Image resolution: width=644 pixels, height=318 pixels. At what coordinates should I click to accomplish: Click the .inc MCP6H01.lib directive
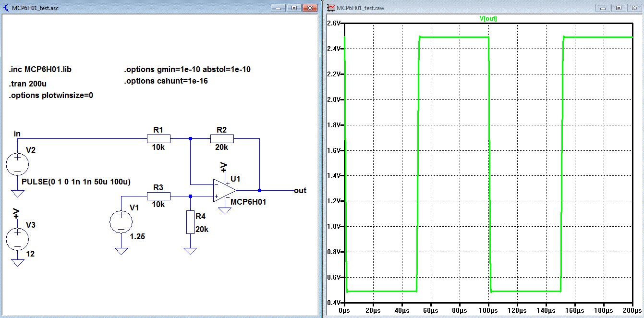point(40,69)
